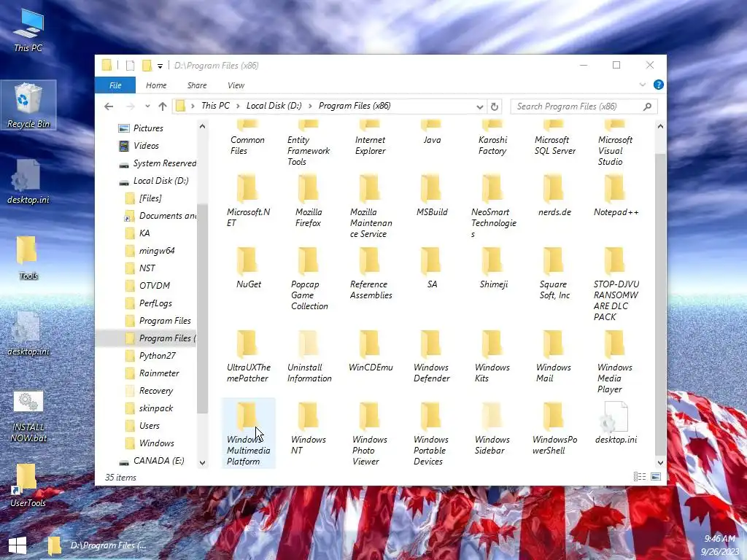Open the UltraUXThemePatcher folder
The image size is (747, 560).
(248, 356)
